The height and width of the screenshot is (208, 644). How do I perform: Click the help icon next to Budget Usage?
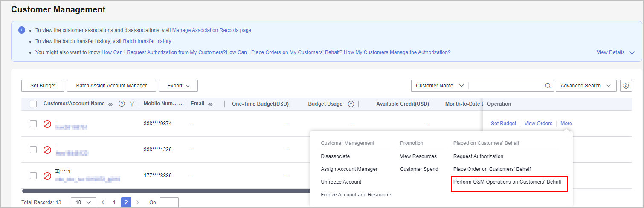pyautogui.click(x=351, y=104)
